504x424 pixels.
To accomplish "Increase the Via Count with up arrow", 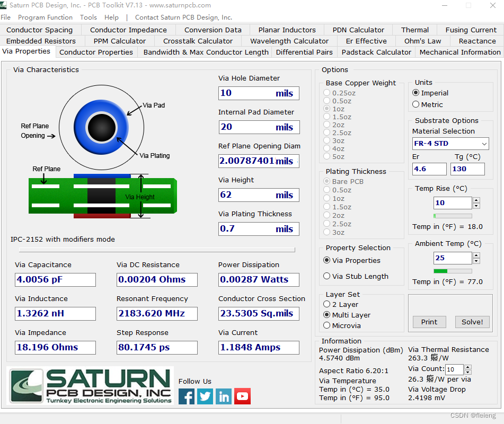I will click(468, 367).
